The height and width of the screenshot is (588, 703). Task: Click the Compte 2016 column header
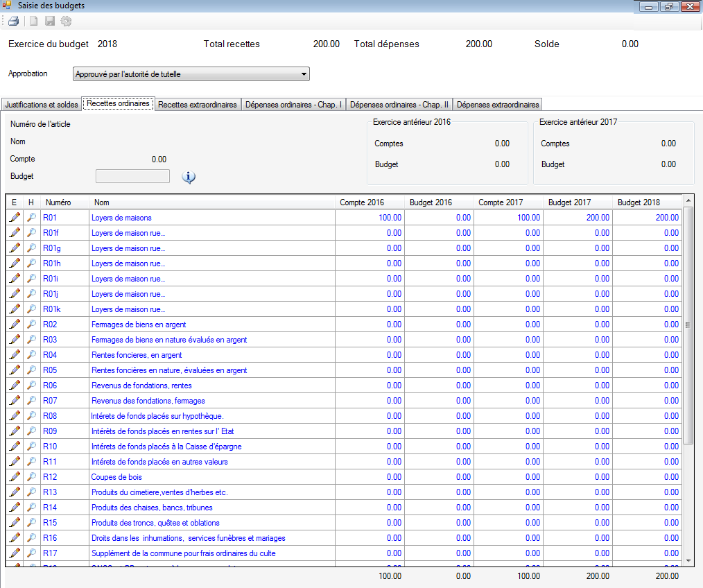tap(370, 202)
